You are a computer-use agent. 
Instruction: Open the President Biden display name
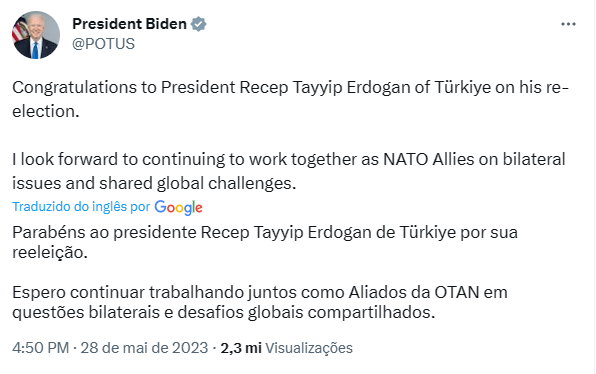point(129,24)
